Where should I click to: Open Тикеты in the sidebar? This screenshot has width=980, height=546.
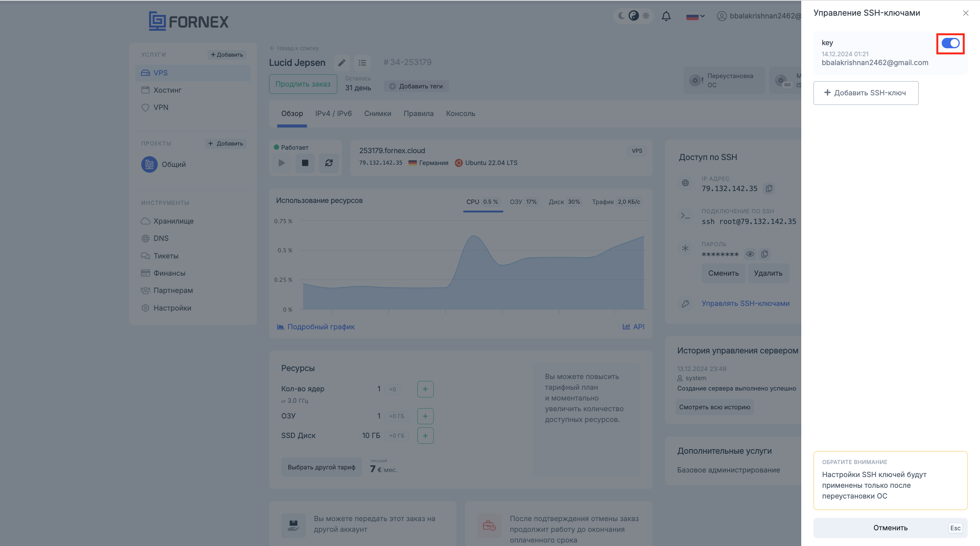point(160,256)
